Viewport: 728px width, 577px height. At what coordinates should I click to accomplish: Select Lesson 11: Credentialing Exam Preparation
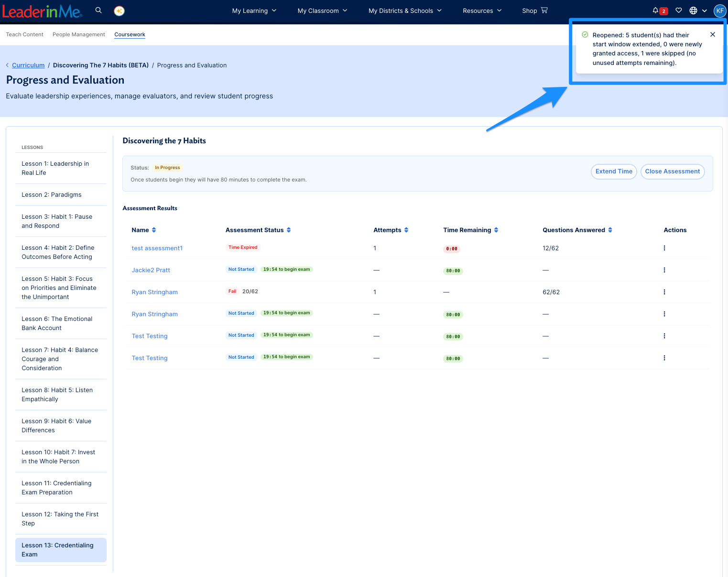point(61,488)
